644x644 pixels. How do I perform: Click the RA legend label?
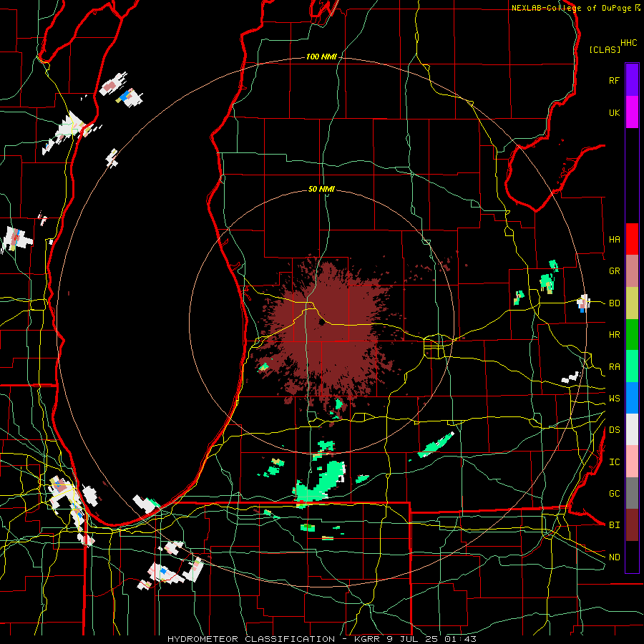coord(614,367)
